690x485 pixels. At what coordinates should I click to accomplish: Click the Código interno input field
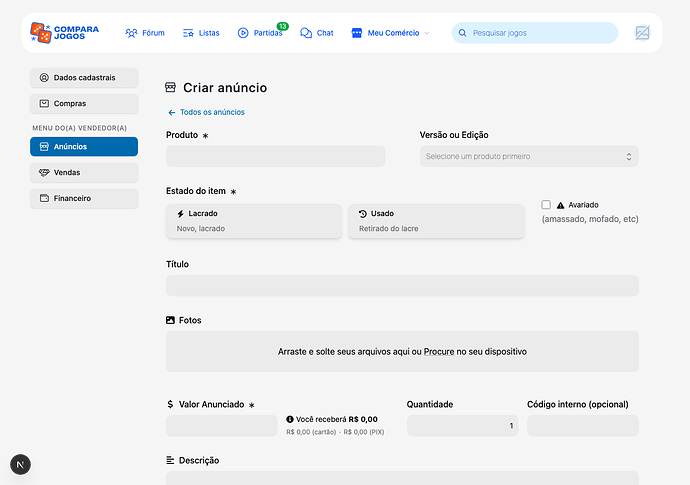[x=583, y=426]
